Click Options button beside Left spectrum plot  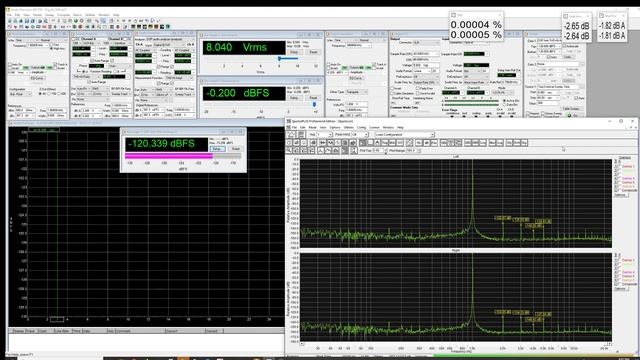point(620,195)
